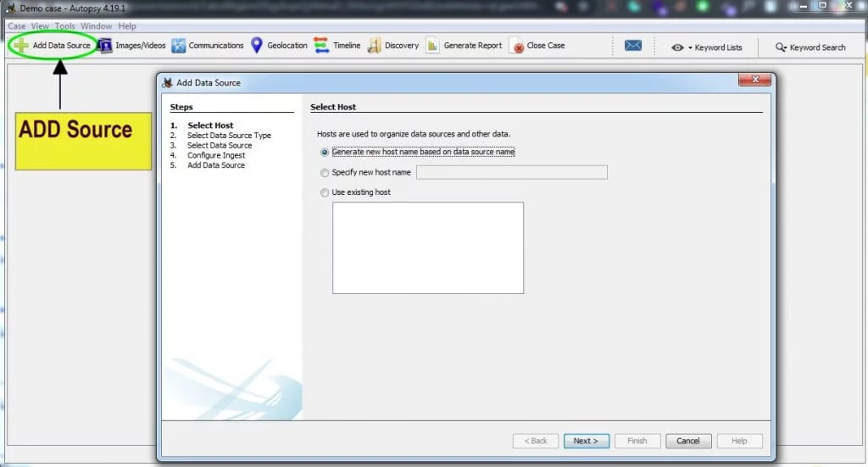This screenshot has height=467, width=868.
Task: Click the Add Data Source toolbar label
Action: pos(61,46)
